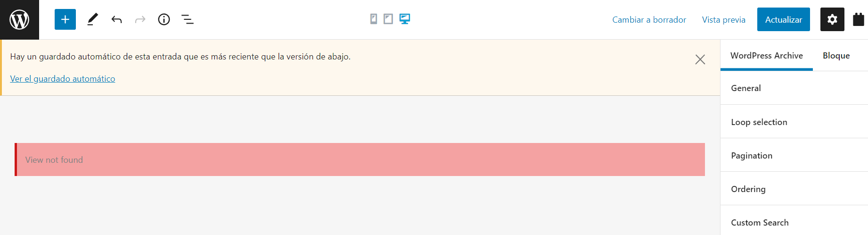Switch to the tablet preview icon
The height and width of the screenshot is (235, 868).
tap(388, 19)
